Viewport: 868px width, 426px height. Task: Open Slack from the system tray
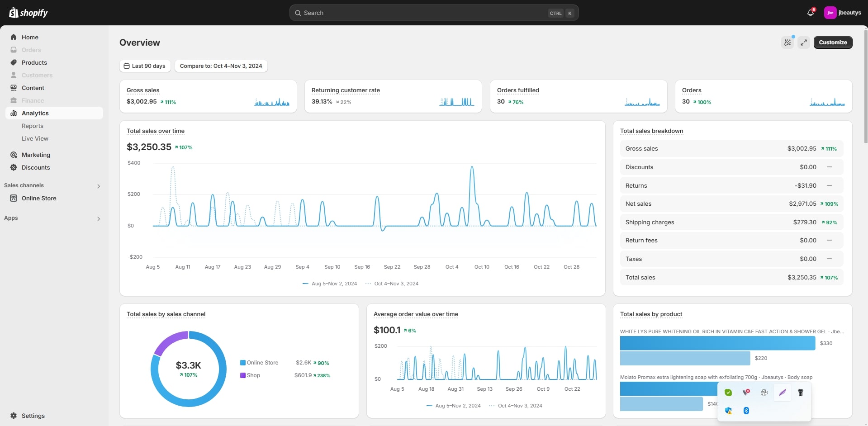click(x=764, y=393)
